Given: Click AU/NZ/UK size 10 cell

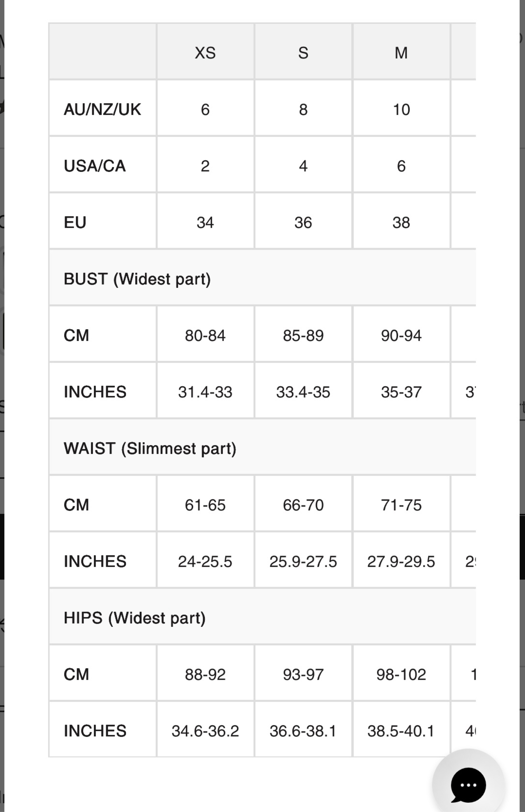Looking at the screenshot, I should point(401,109).
